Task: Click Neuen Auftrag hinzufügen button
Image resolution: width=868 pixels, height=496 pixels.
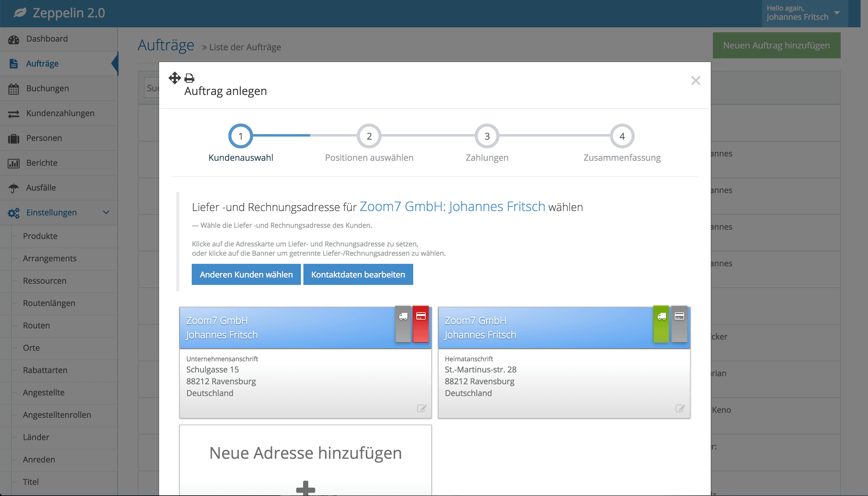Action: point(776,45)
